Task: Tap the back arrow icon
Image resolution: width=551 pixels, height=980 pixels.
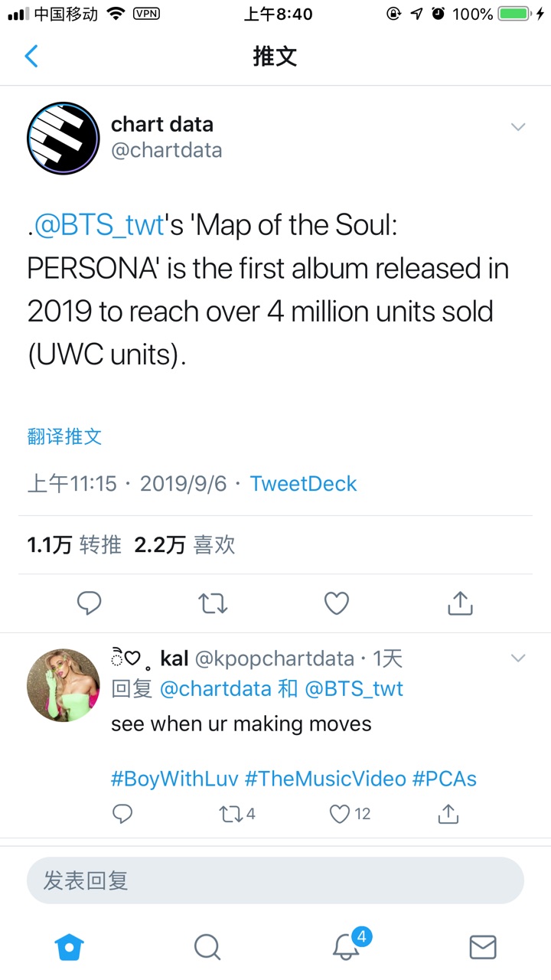Action: (31, 56)
